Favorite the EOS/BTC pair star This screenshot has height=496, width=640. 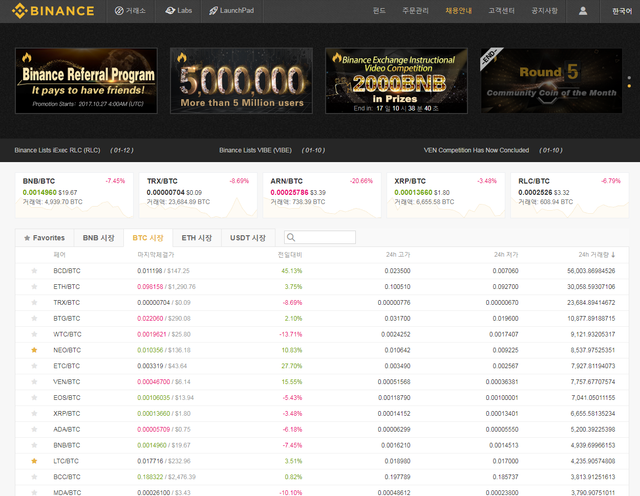click(x=34, y=398)
